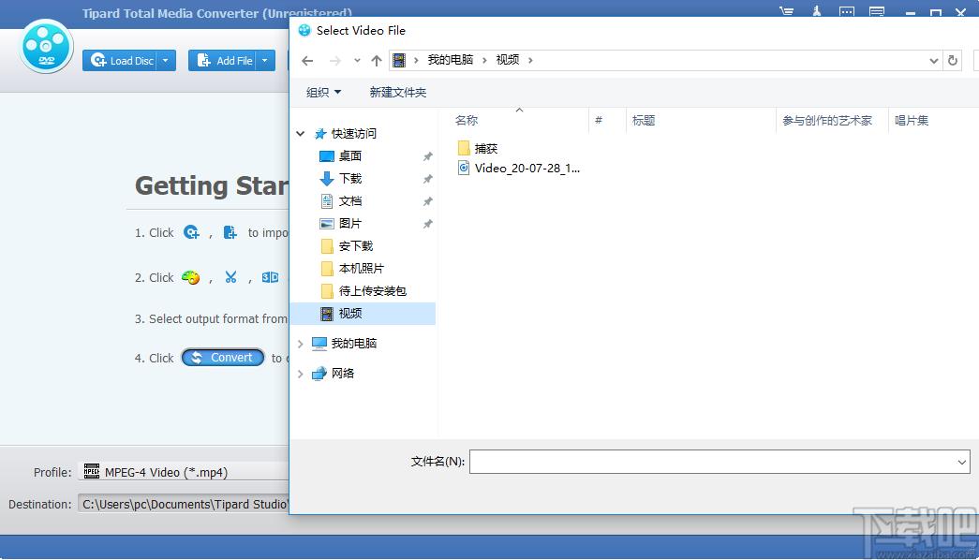This screenshot has width=979, height=560.
Task: Click the effect palette icon in step 2
Action: [x=190, y=277]
